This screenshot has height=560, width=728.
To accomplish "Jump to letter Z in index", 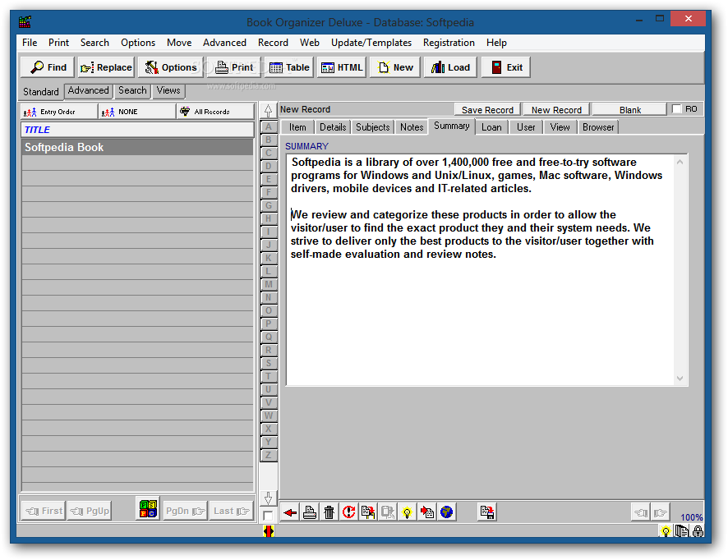I will 269,455.
